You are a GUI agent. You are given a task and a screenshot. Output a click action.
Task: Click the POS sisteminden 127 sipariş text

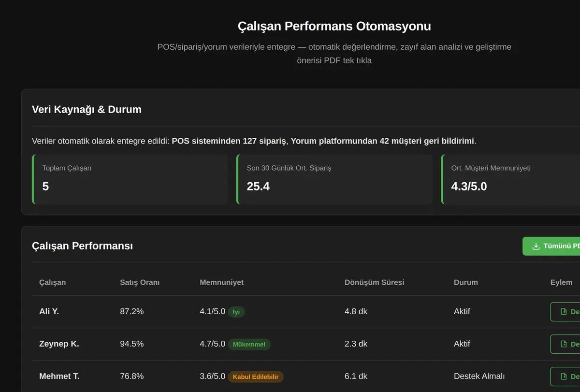[x=229, y=141]
